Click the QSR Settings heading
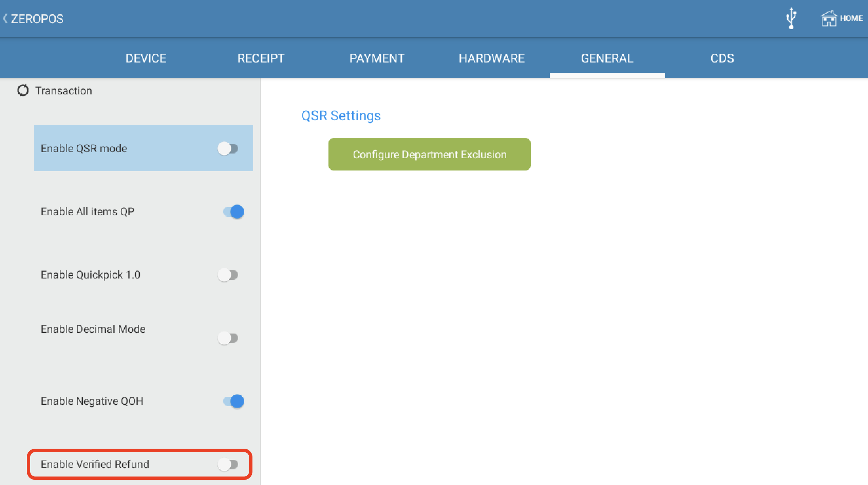This screenshot has width=868, height=485. tap(341, 115)
